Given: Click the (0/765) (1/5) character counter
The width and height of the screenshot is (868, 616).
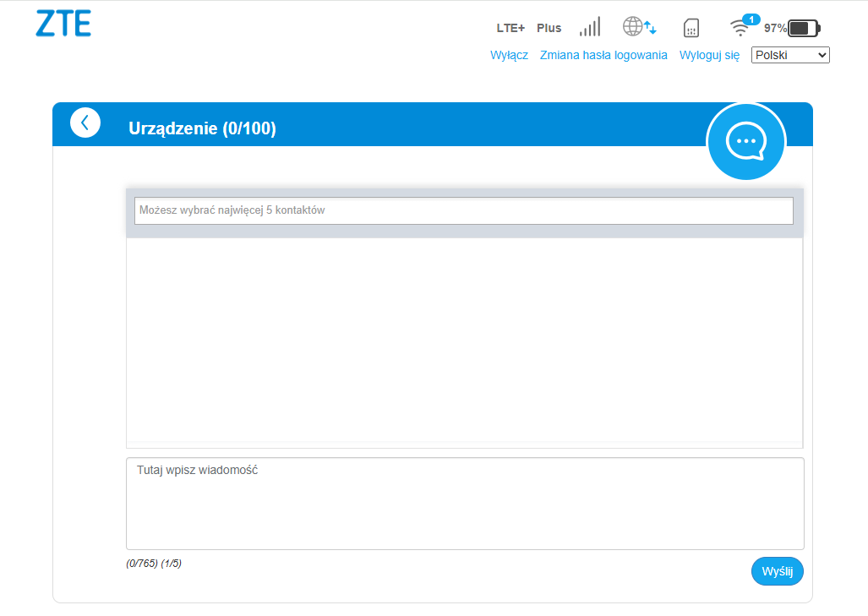Looking at the screenshot, I should pyautogui.click(x=154, y=564).
